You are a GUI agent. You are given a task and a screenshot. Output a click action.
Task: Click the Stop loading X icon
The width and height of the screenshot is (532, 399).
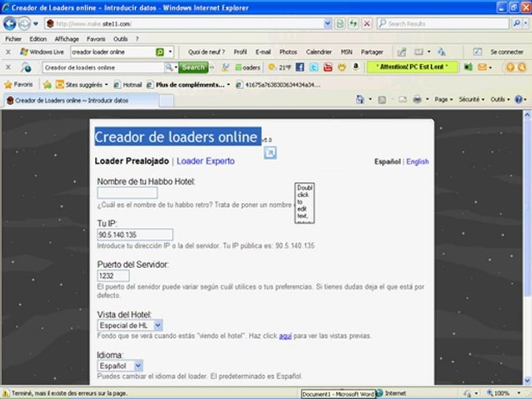tap(367, 23)
